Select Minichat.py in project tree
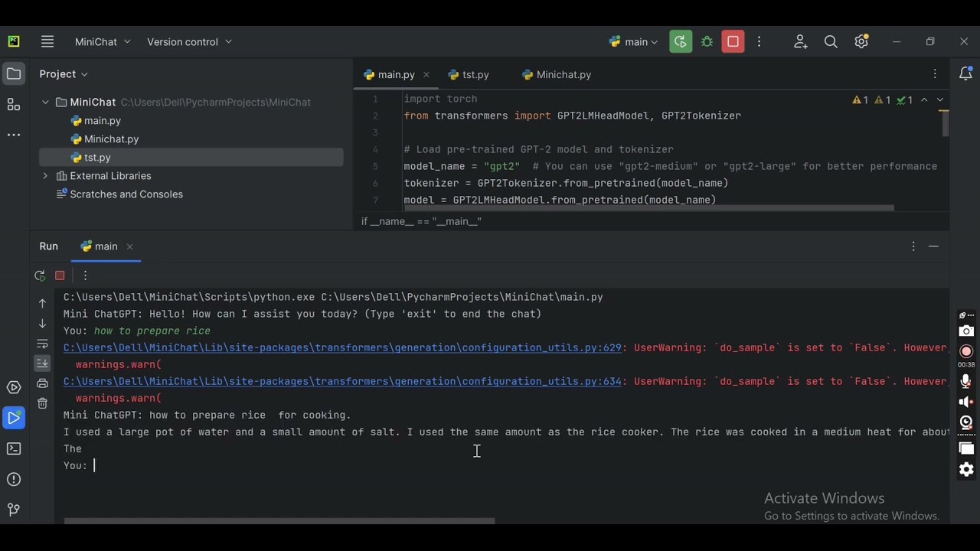Screen dimensions: 980x551 click(104, 139)
